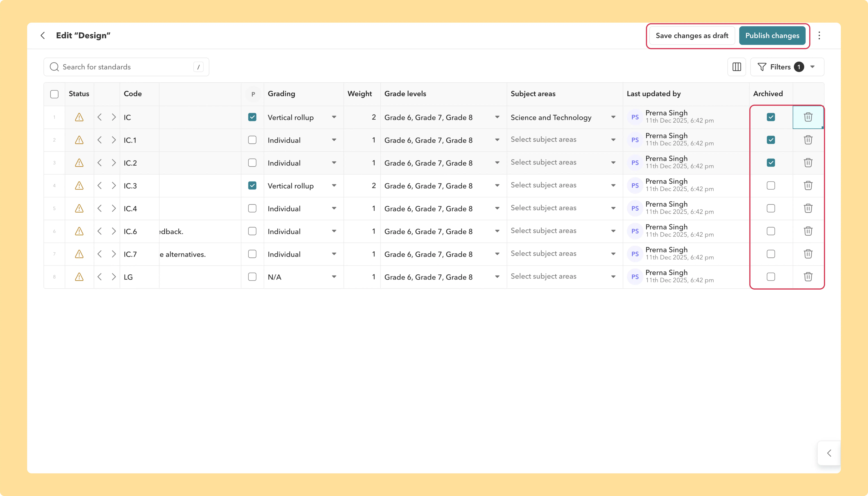Open N/A grading dropdown for LG
The image size is (868, 496).
[x=334, y=277]
